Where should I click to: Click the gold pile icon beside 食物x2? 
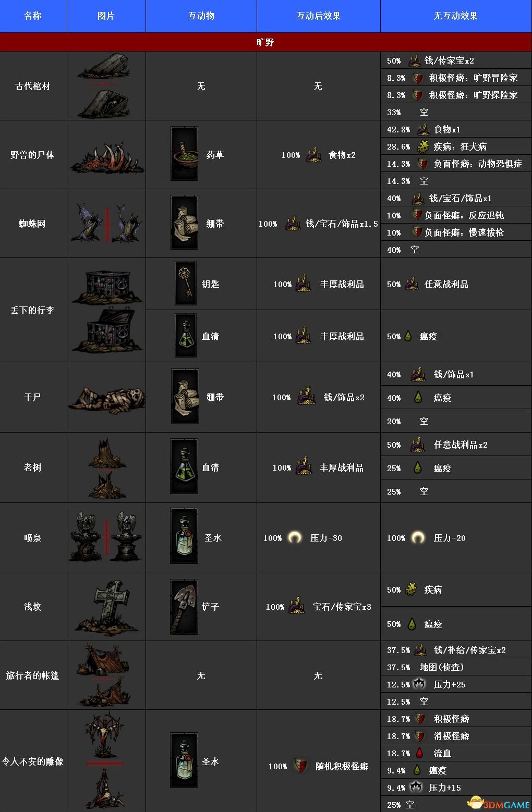coord(313,155)
